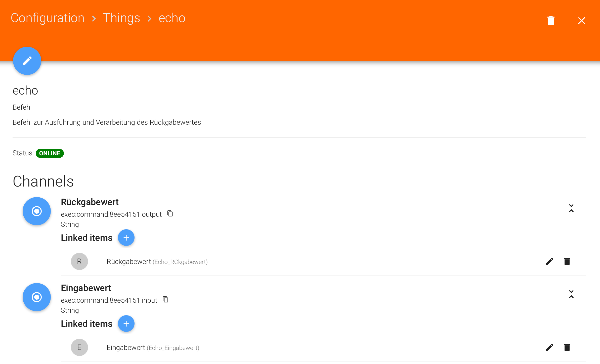This screenshot has width=600, height=364.
Task: Close the echo Thing configuration page
Action: pos(581,21)
